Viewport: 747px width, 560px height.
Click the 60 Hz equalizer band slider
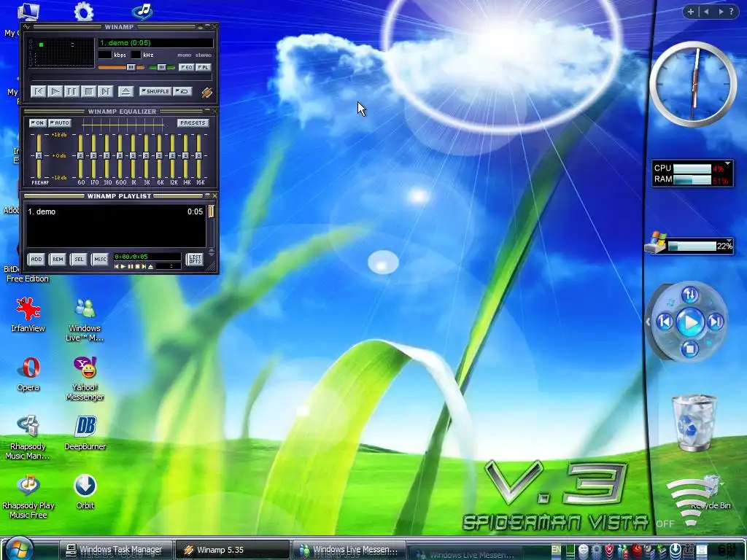coord(80,156)
